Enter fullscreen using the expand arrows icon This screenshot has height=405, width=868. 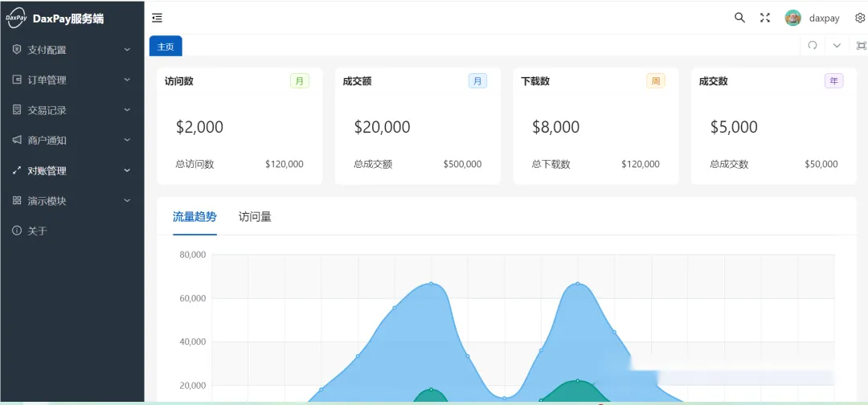coord(765,18)
